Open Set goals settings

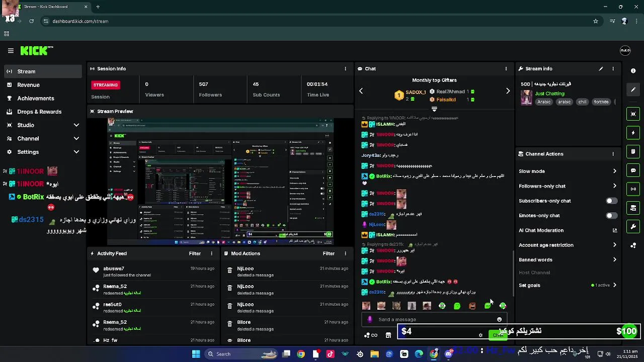point(568,285)
